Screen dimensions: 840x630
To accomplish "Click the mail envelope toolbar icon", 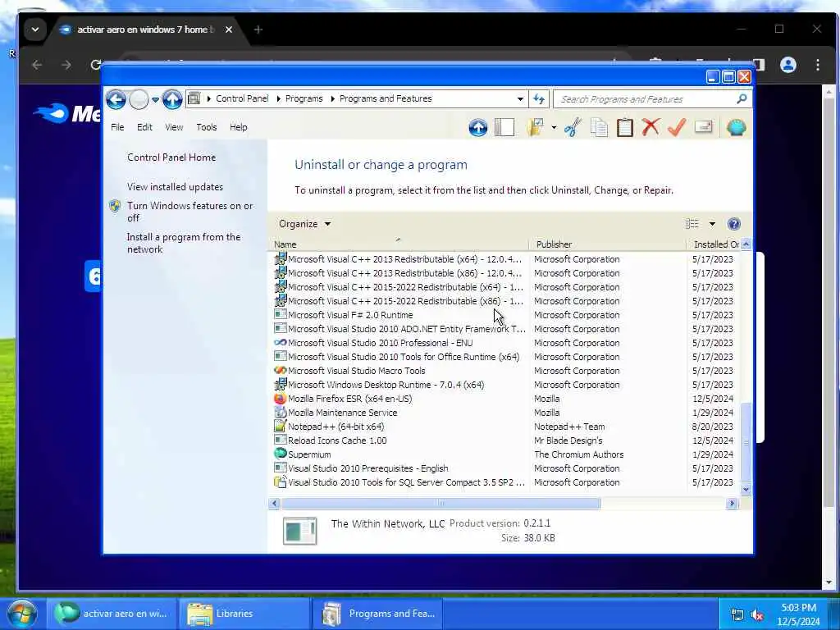I will tap(703, 127).
